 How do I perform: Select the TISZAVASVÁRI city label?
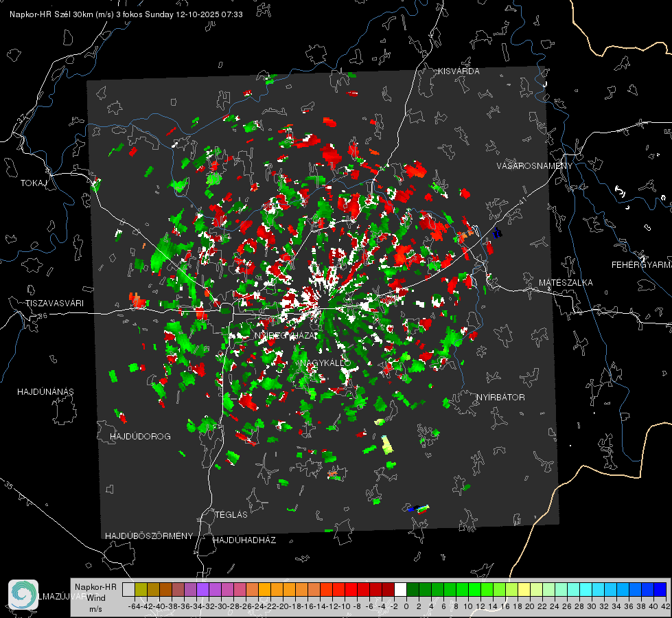pyautogui.click(x=54, y=304)
